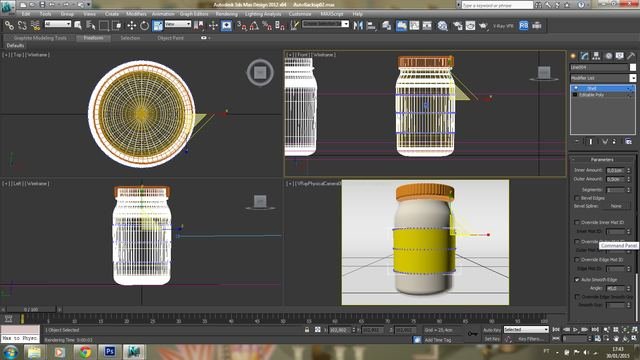Open the Modifiers menu
Screen dimensions: 640x360
click(x=136, y=14)
